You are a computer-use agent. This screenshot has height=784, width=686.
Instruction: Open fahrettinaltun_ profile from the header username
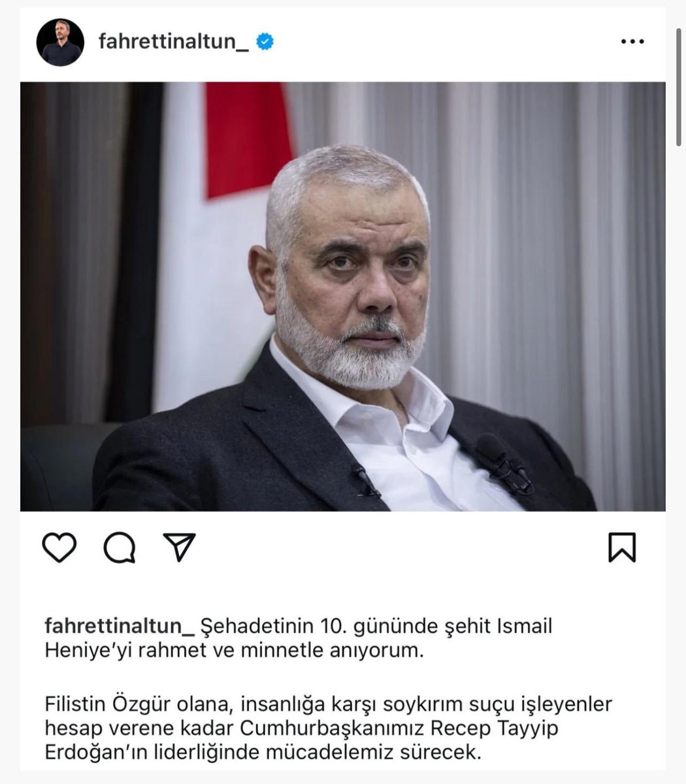pyautogui.click(x=174, y=42)
